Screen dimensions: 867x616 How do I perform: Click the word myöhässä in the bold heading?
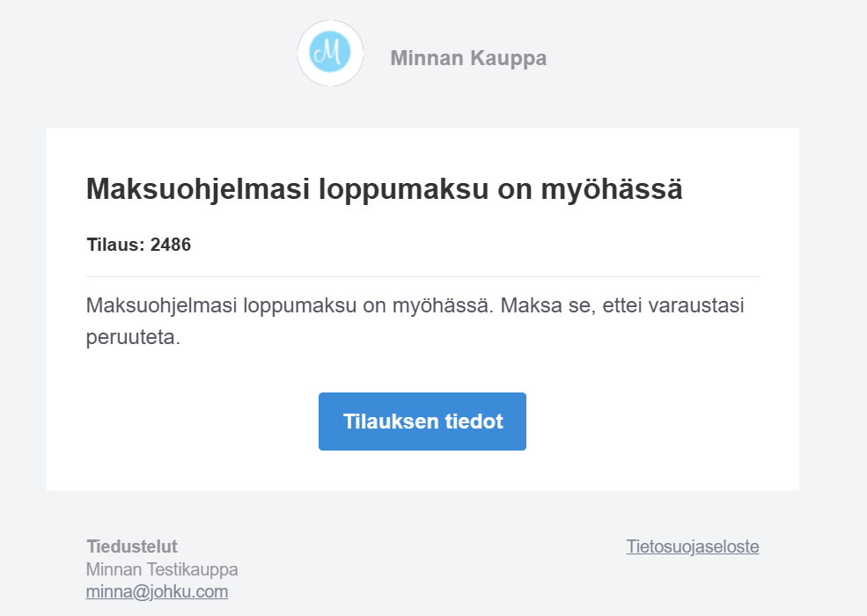pos(612,190)
